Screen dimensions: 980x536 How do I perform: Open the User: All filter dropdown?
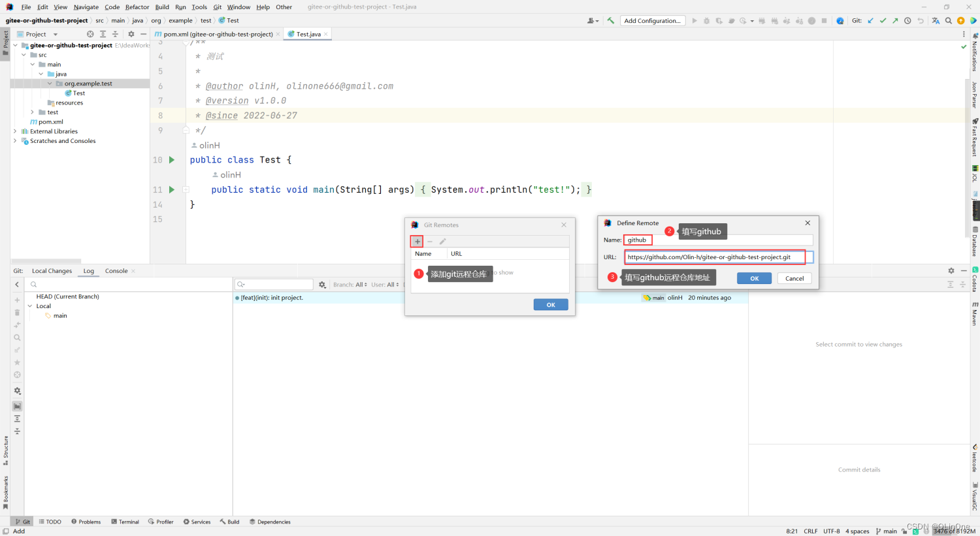385,285
